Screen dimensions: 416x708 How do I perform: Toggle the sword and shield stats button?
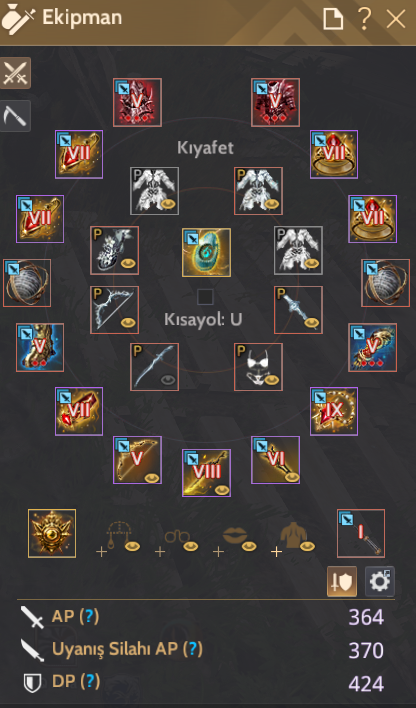coord(342,582)
